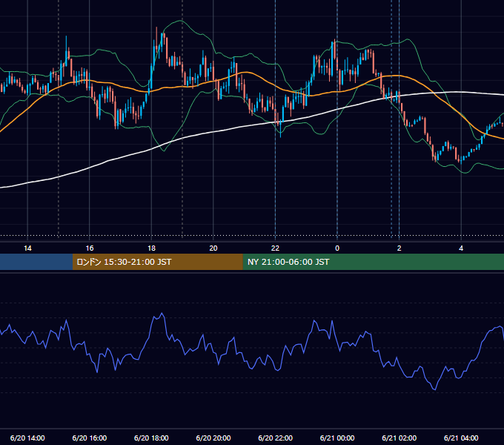Click the 6/21 04:00 date label
This screenshot has width=504, height=445.
[461, 438]
